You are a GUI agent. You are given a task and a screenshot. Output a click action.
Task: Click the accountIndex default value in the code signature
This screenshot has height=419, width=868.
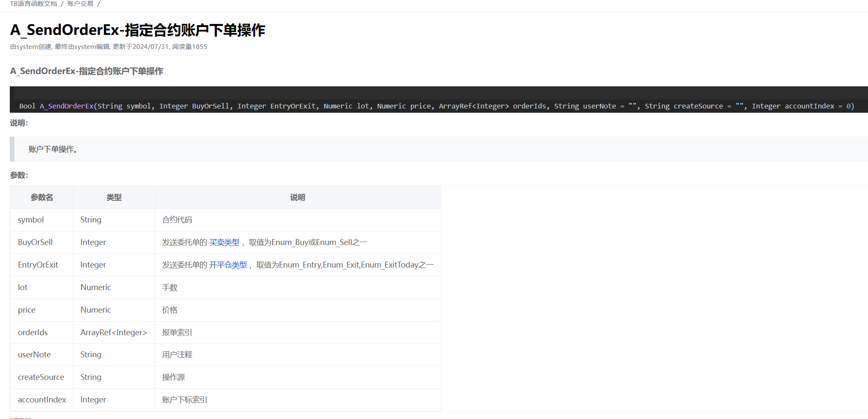point(848,106)
